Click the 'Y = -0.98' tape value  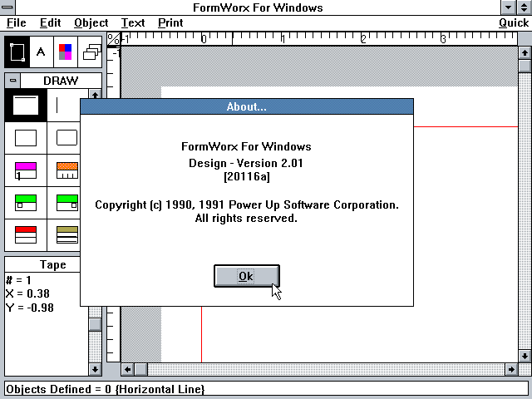[30, 308]
